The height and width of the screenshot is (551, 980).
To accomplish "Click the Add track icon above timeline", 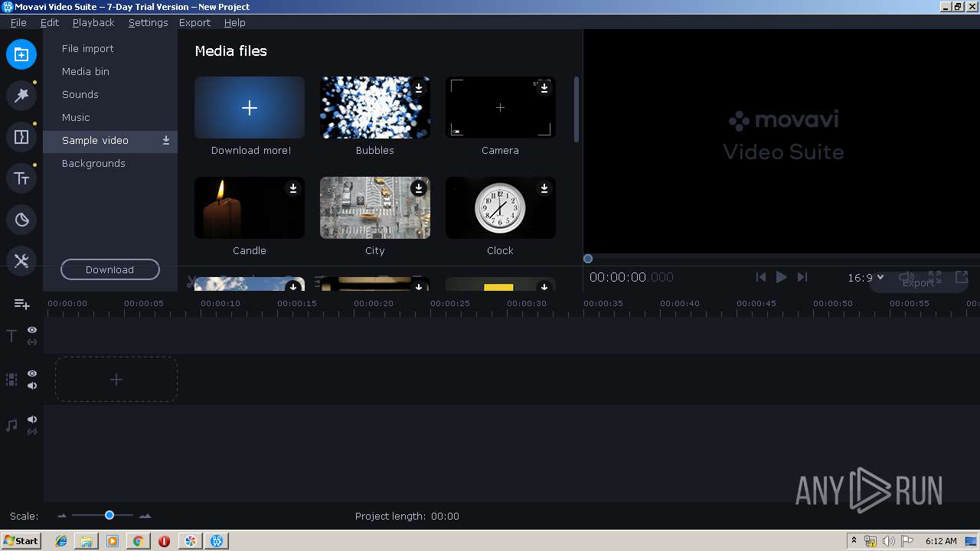I will [x=22, y=305].
